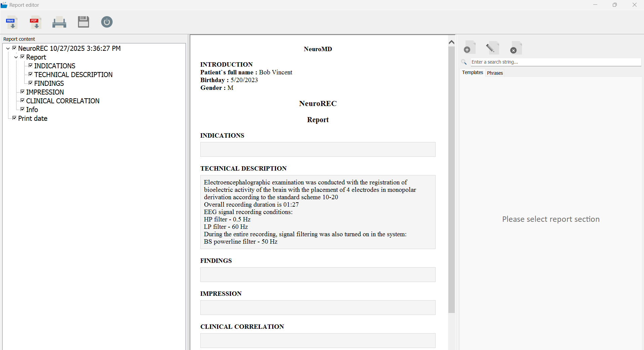The image size is (644, 350).
Task: Save the report with floppy disk icon
Action: click(83, 22)
